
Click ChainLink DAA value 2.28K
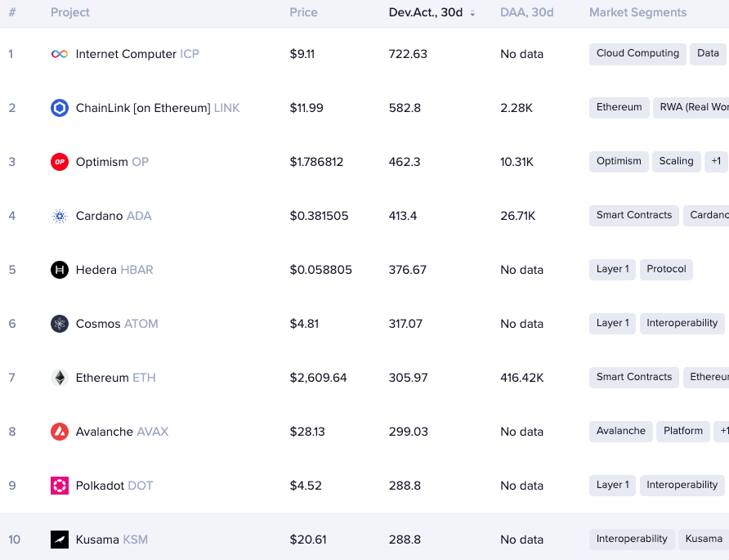[517, 108]
